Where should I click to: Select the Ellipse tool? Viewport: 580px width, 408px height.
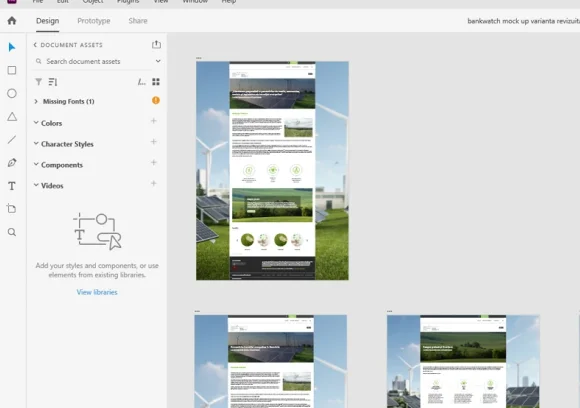coord(12,93)
